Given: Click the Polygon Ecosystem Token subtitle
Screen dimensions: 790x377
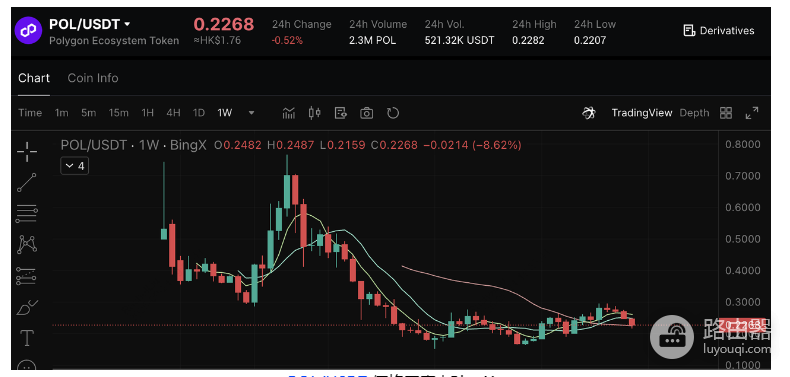Looking at the screenshot, I should tap(114, 41).
